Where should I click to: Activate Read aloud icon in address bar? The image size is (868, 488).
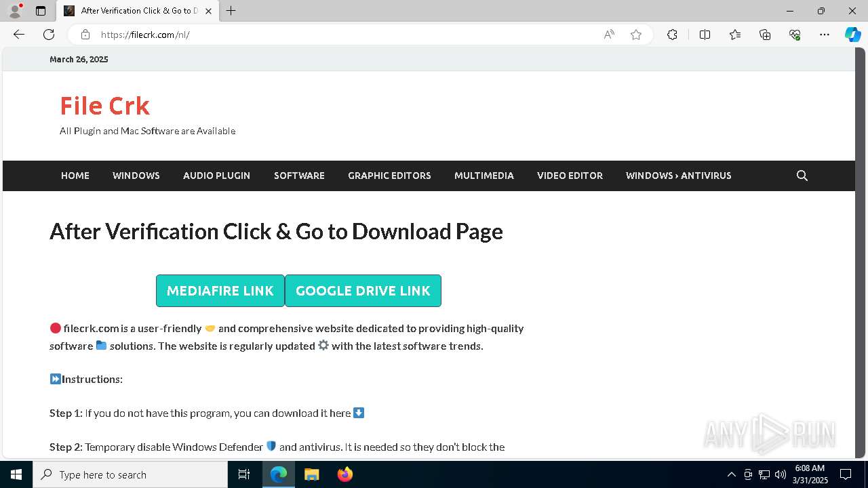point(609,35)
